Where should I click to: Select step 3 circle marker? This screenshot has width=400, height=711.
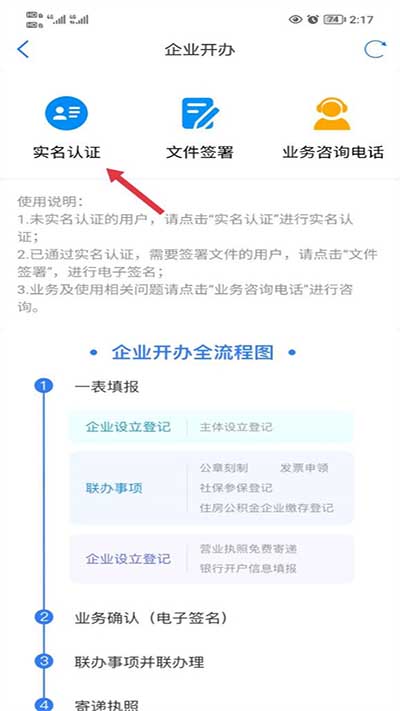pos(44,661)
